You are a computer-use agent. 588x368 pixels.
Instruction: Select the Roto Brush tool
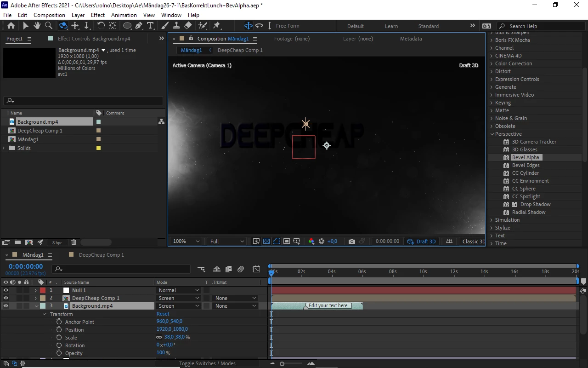[x=203, y=26]
